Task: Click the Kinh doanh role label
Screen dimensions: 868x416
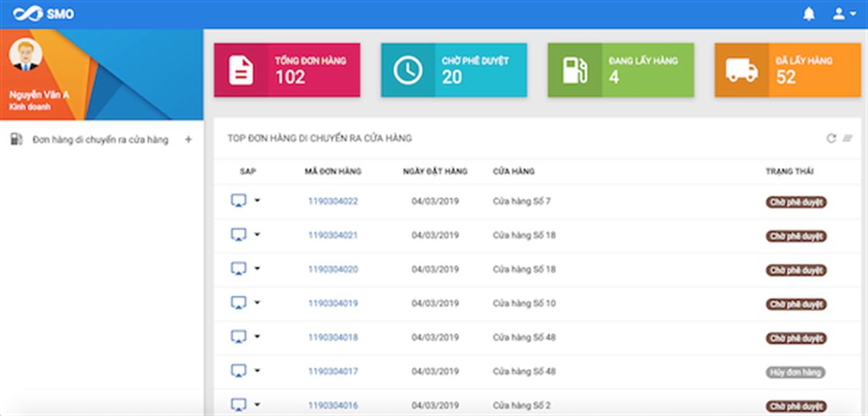Action: pos(30,106)
